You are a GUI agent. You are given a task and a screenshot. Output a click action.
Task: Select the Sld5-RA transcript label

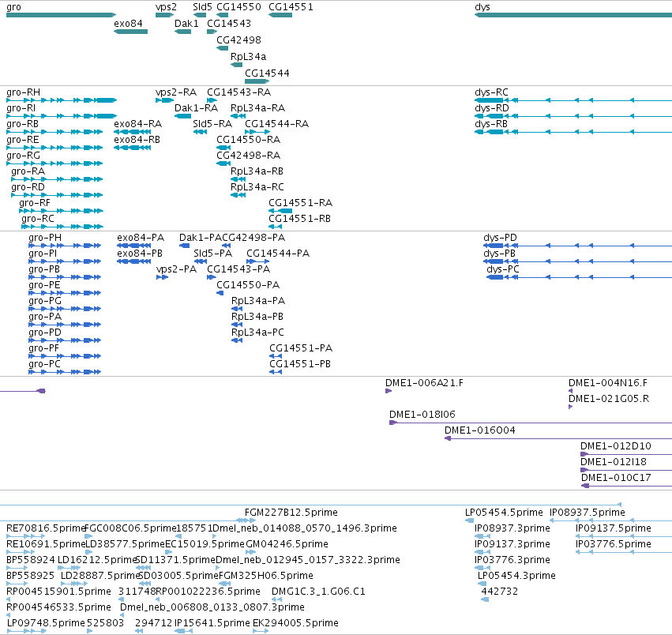tap(212, 124)
